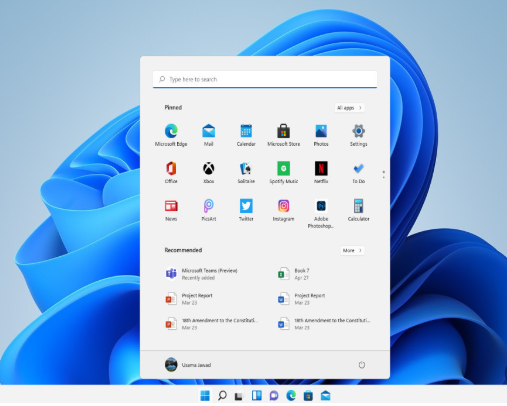Open the News app
The width and height of the screenshot is (507, 406).
tap(171, 210)
